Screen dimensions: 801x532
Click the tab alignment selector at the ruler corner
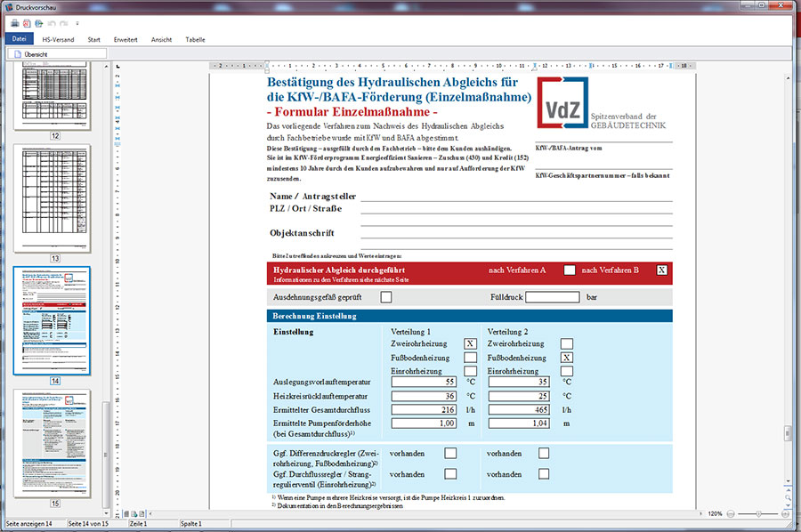(118, 67)
